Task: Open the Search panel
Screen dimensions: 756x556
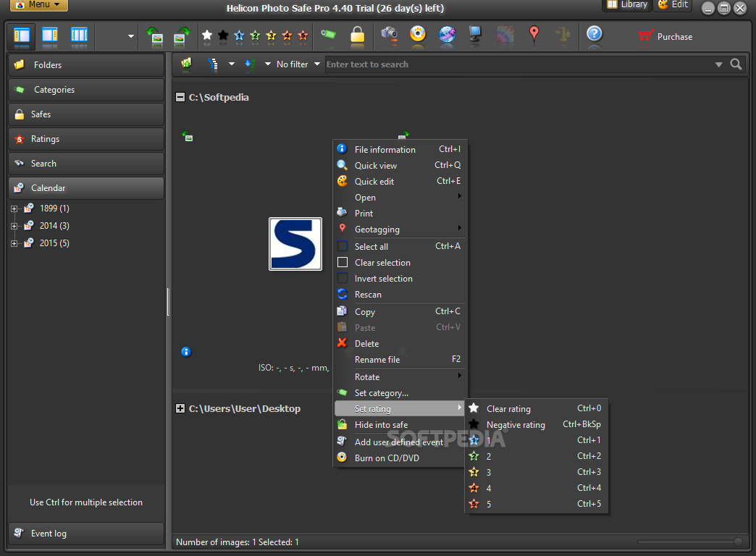Action: pos(86,164)
